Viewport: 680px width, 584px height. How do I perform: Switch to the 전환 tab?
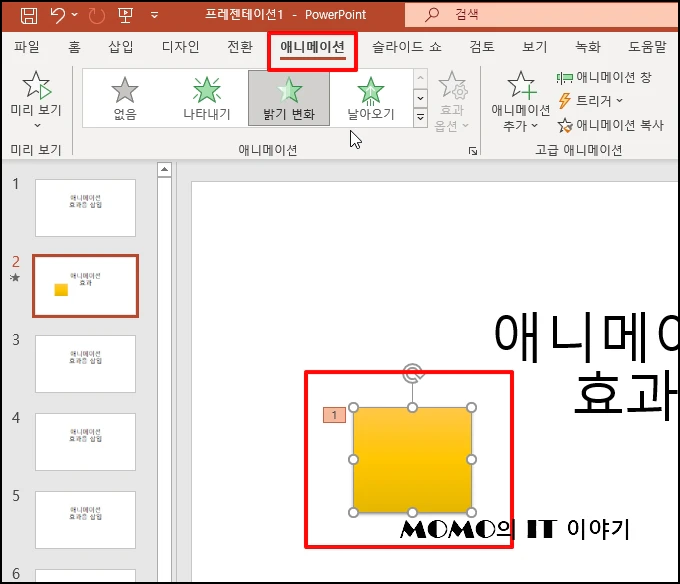tap(240, 46)
